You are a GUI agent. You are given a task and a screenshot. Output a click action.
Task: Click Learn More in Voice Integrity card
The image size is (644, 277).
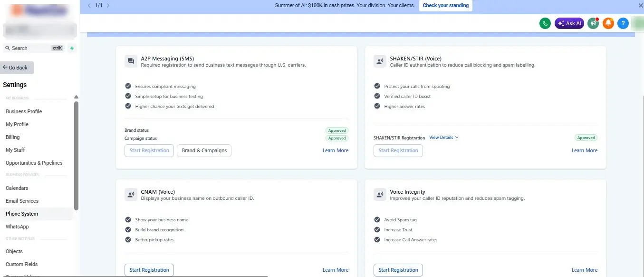click(585, 270)
